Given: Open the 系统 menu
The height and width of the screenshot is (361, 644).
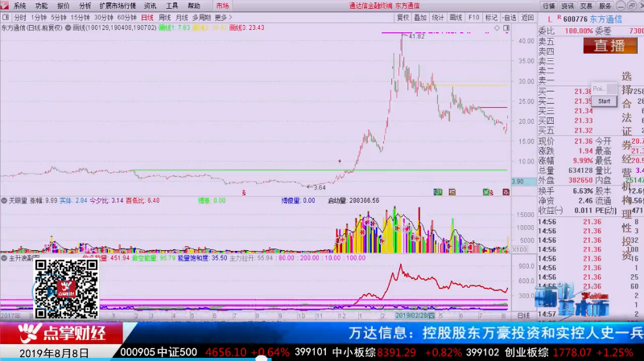Looking at the screenshot, I should pos(19,6).
